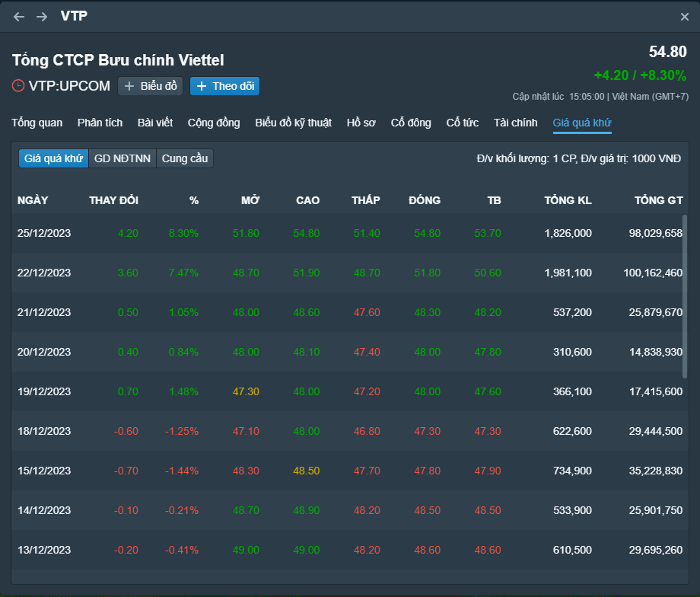The image size is (700, 597).
Task: Add chart with the Biểu đồ button
Action: point(150,86)
